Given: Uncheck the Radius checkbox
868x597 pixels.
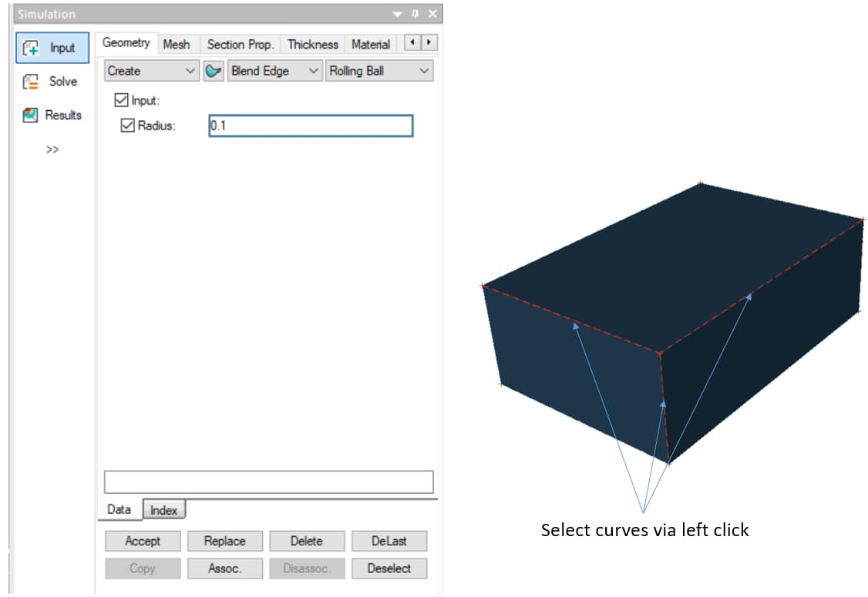Looking at the screenshot, I should (x=128, y=126).
